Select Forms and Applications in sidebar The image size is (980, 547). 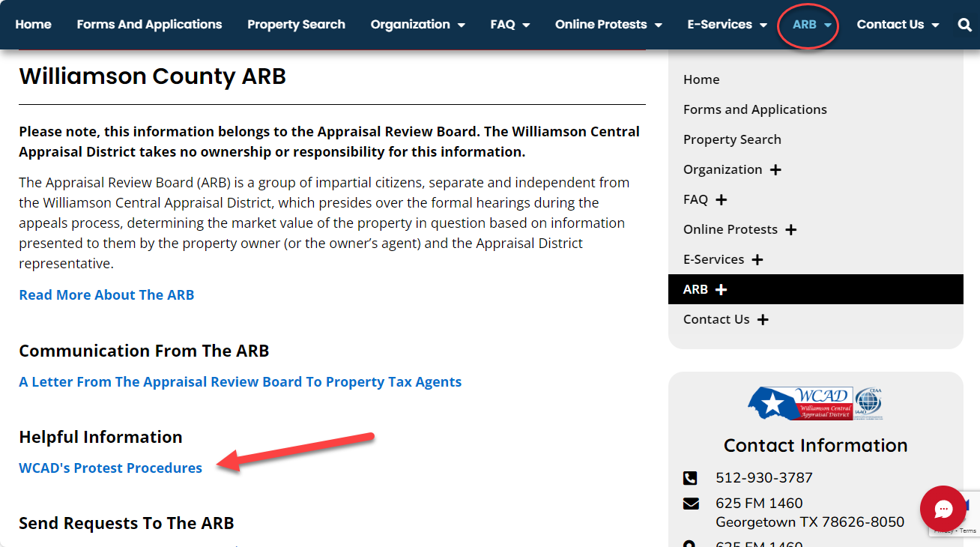coord(755,109)
